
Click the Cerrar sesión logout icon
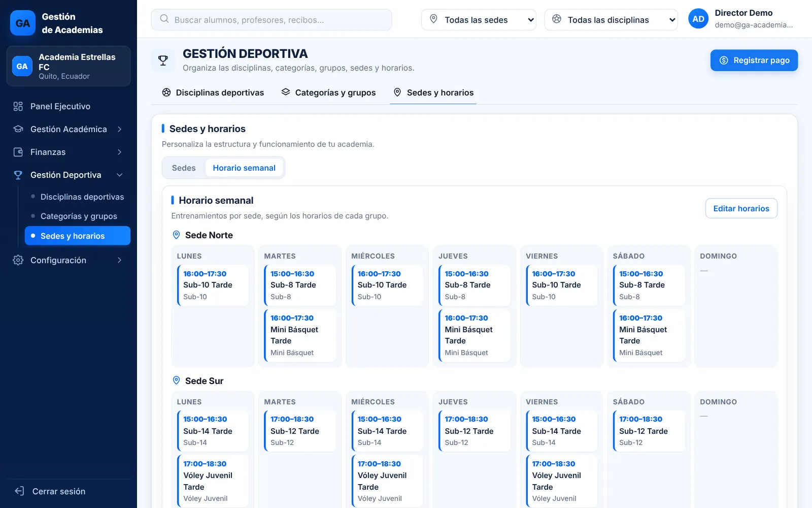[x=20, y=491]
